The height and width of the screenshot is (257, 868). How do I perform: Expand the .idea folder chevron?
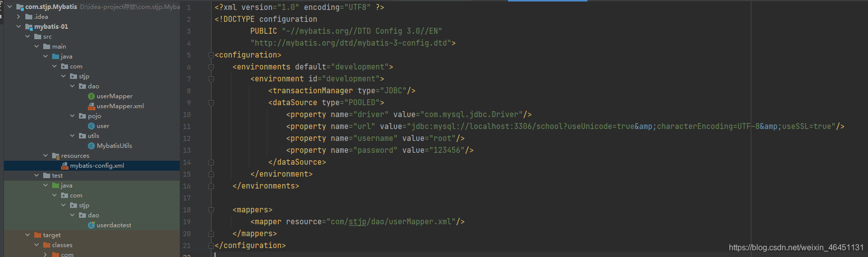point(18,17)
